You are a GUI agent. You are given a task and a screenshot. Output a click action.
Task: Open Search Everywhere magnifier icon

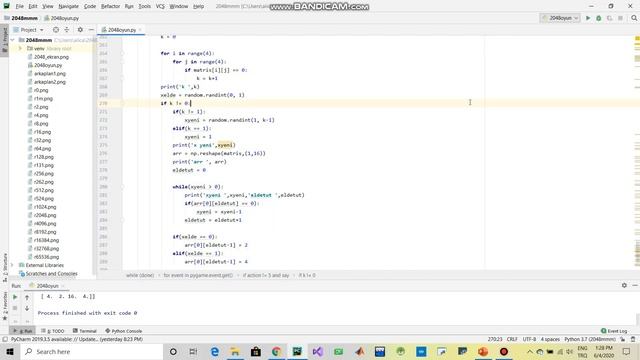(634, 18)
